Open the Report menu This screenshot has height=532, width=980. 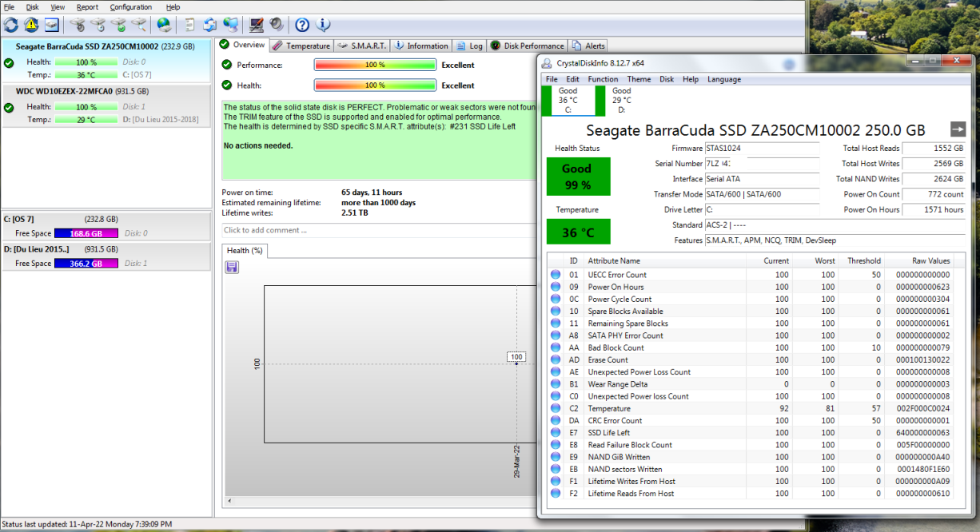87,6
